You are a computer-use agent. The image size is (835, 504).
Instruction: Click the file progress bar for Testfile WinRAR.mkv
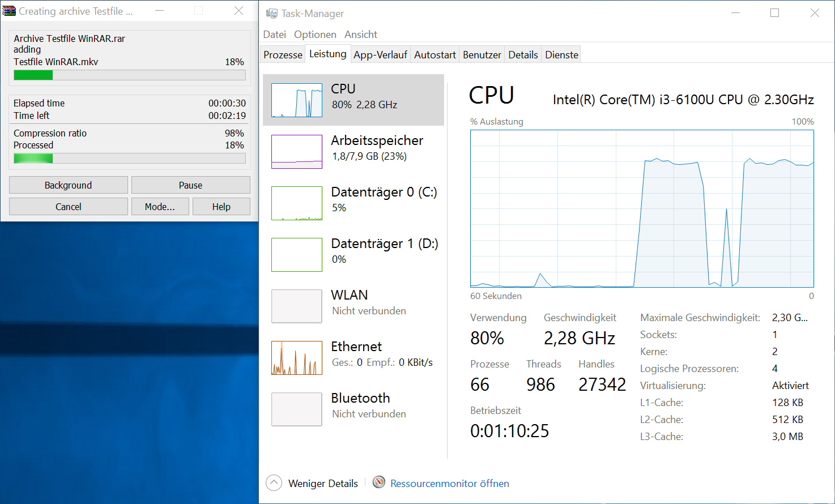pyautogui.click(x=130, y=75)
